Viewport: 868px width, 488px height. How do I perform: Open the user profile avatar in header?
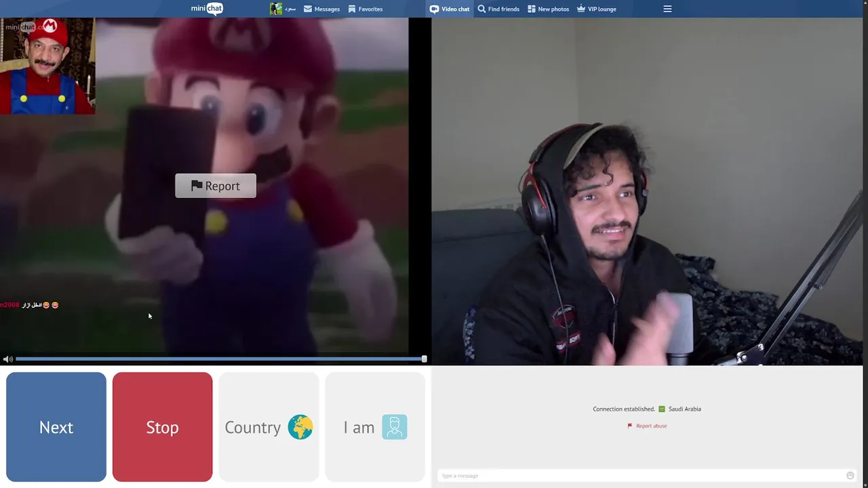click(x=276, y=9)
